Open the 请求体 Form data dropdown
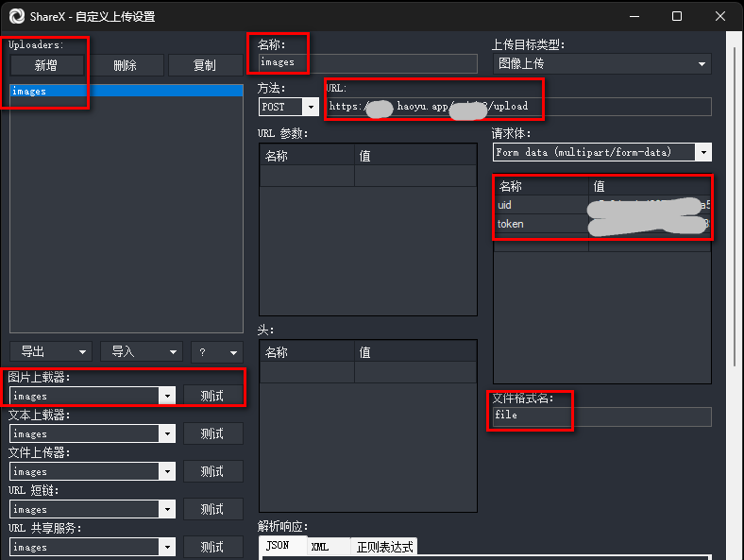 tap(602, 152)
